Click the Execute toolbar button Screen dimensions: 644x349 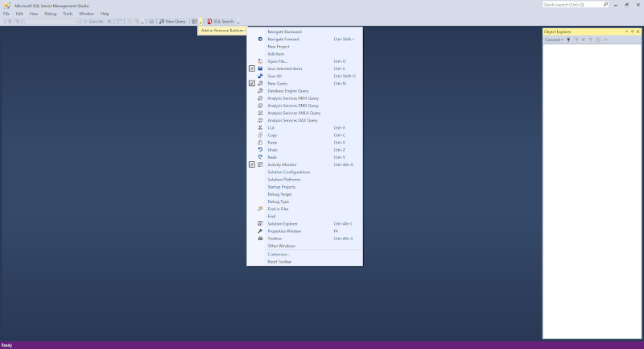(x=93, y=22)
